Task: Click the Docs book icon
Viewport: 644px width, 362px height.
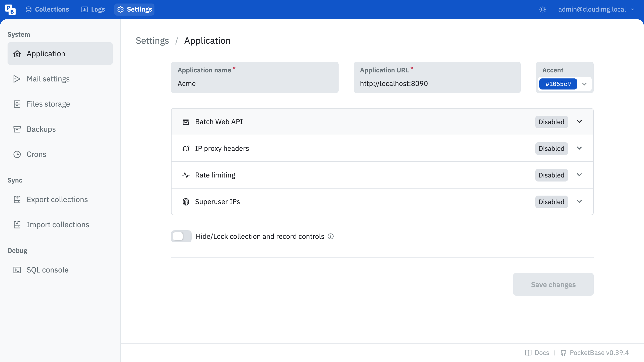Action: [x=528, y=353]
